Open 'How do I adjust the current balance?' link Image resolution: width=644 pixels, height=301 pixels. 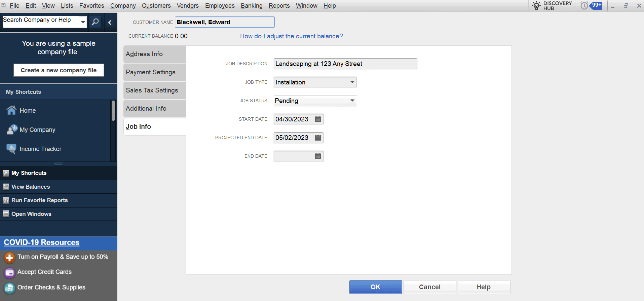pos(292,36)
